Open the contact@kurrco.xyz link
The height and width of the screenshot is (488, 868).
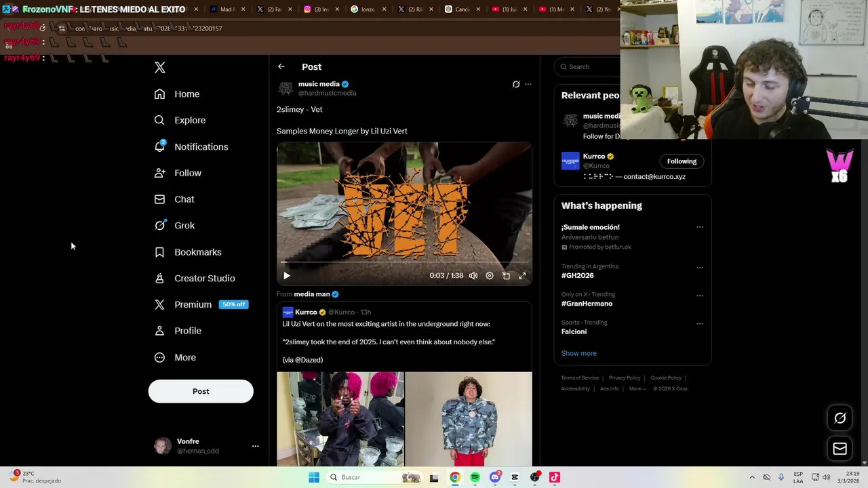(654, 177)
